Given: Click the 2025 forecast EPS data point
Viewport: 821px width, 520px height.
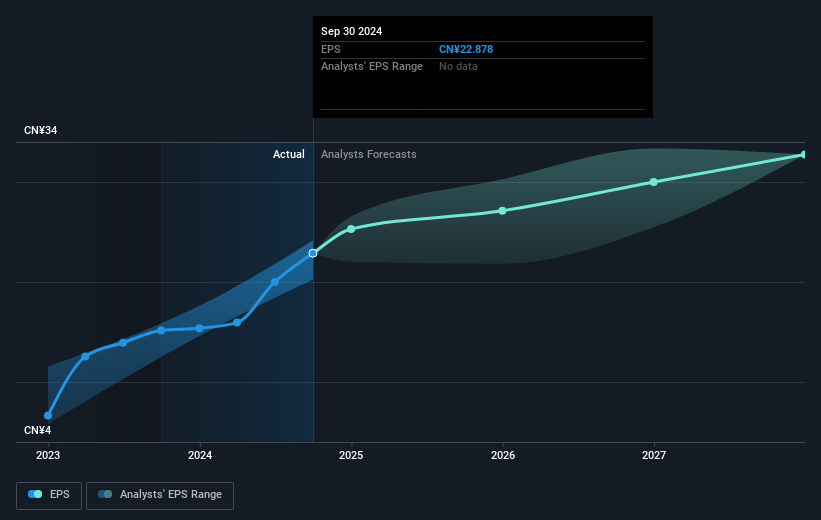Looking at the screenshot, I should pyautogui.click(x=351, y=229).
